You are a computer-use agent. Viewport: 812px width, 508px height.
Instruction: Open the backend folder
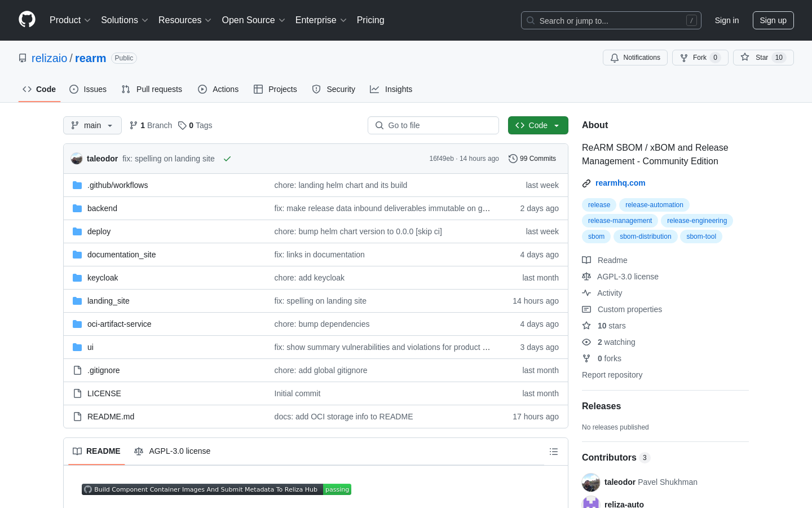pyautogui.click(x=102, y=208)
